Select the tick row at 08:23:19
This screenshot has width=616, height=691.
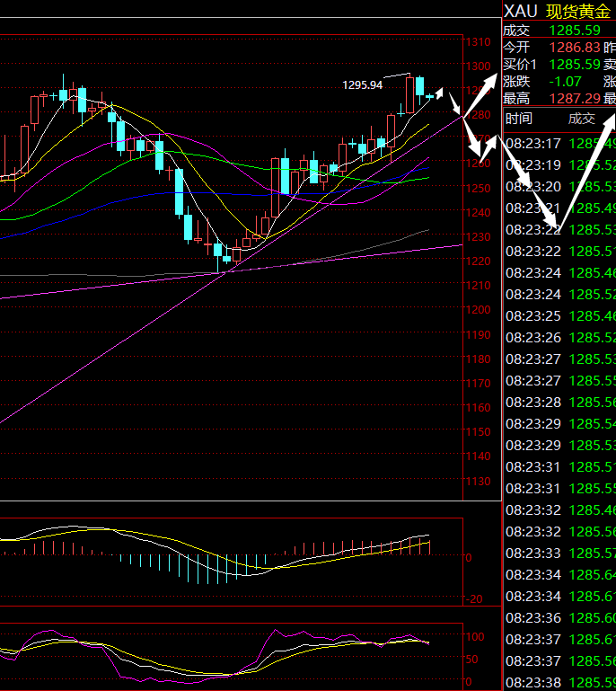(x=559, y=165)
